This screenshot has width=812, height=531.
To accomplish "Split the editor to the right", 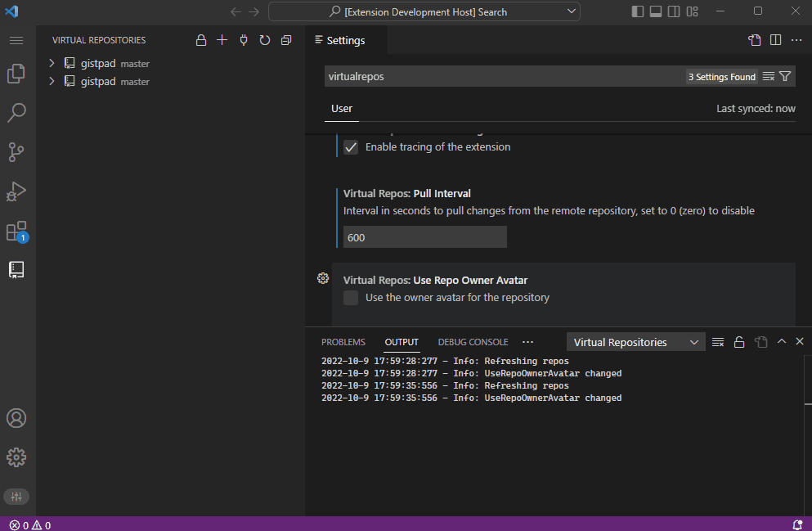I will pyautogui.click(x=775, y=40).
